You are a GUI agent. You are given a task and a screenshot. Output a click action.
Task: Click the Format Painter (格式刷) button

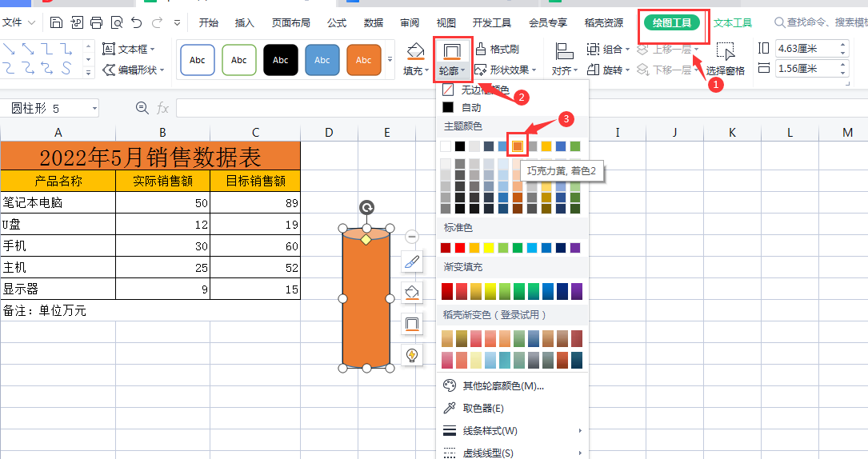click(x=498, y=50)
